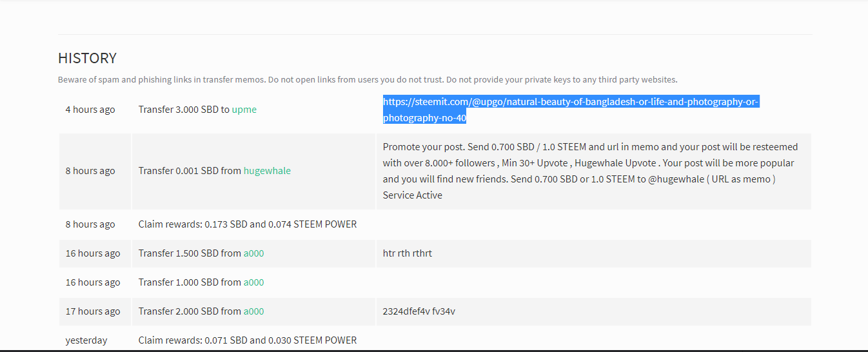
Task: Click the "4 hours ago" timestamp
Action: pos(90,110)
